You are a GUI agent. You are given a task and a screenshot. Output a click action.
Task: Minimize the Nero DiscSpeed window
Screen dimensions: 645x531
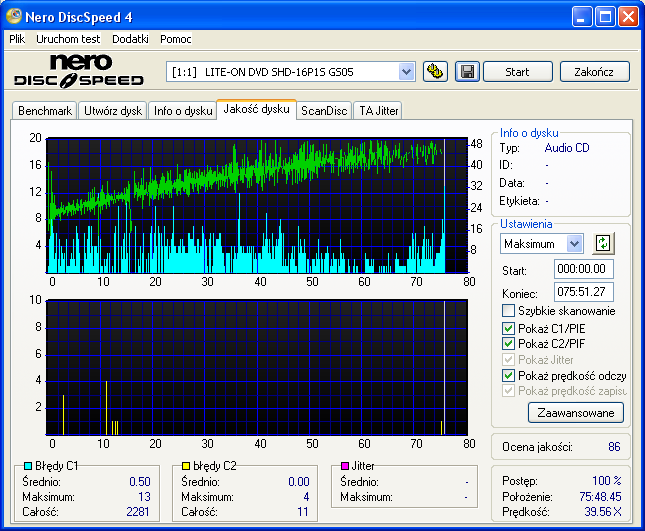click(581, 17)
